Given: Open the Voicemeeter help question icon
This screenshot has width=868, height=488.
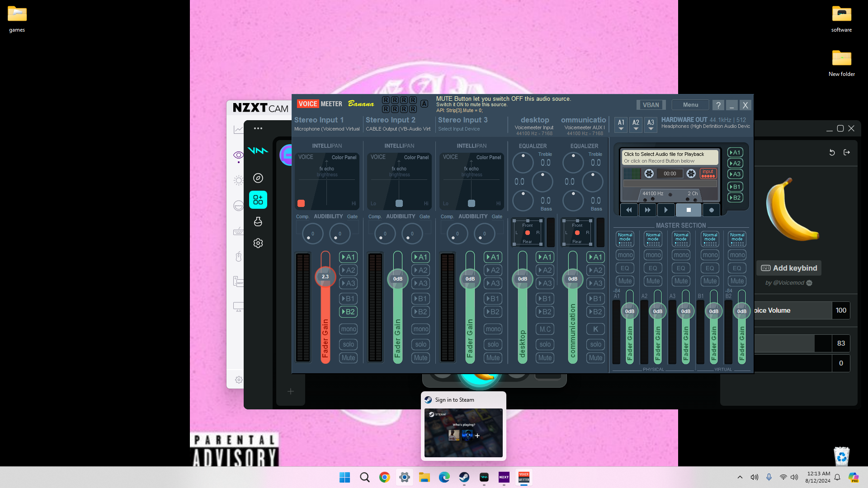Looking at the screenshot, I should pyautogui.click(x=718, y=105).
